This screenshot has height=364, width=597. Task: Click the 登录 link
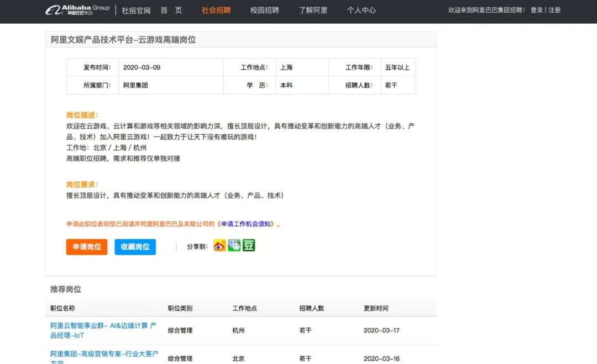[x=536, y=10]
